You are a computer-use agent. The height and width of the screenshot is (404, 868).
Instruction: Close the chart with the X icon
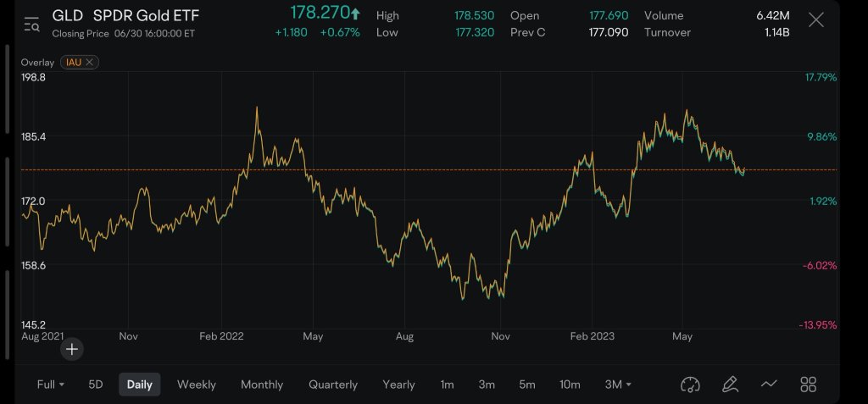pyautogui.click(x=816, y=20)
